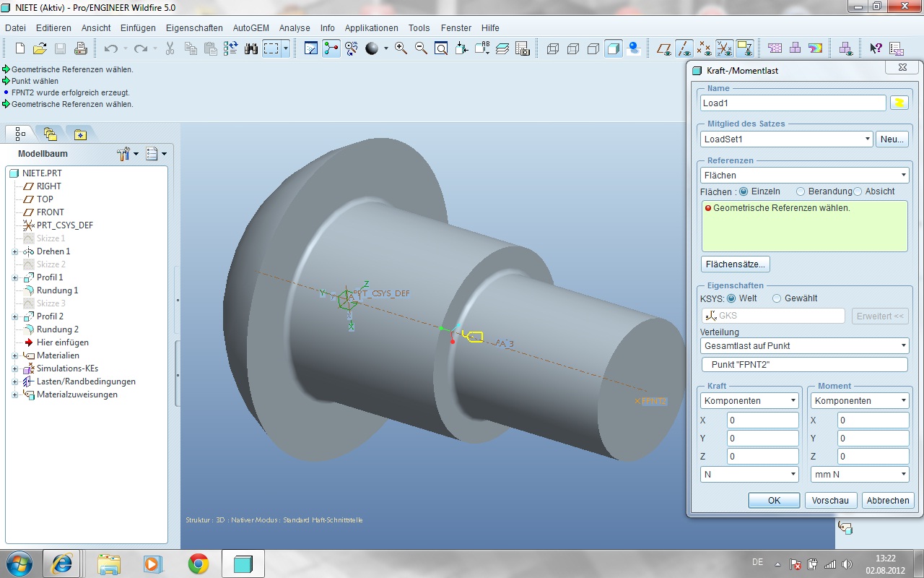Image resolution: width=924 pixels, height=578 pixels.
Task: Open the Eigenschaften menu
Action: pyautogui.click(x=194, y=28)
